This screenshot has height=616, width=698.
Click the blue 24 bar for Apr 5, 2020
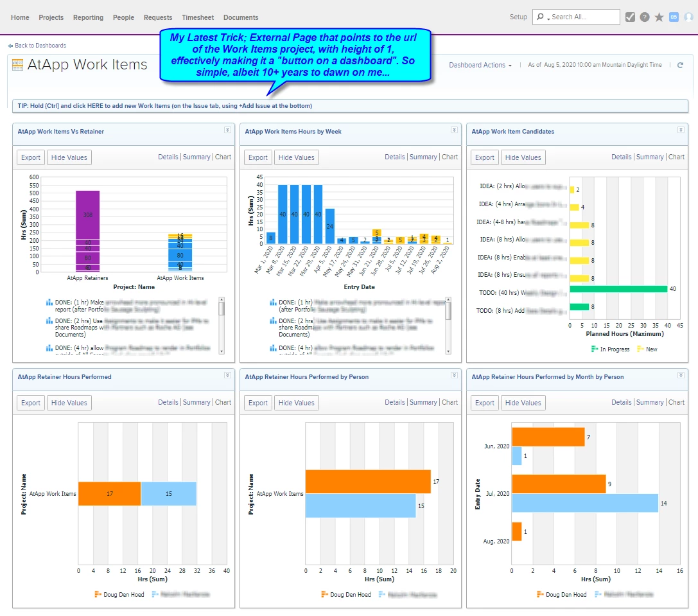pyautogui.click(x=330, y=226)
